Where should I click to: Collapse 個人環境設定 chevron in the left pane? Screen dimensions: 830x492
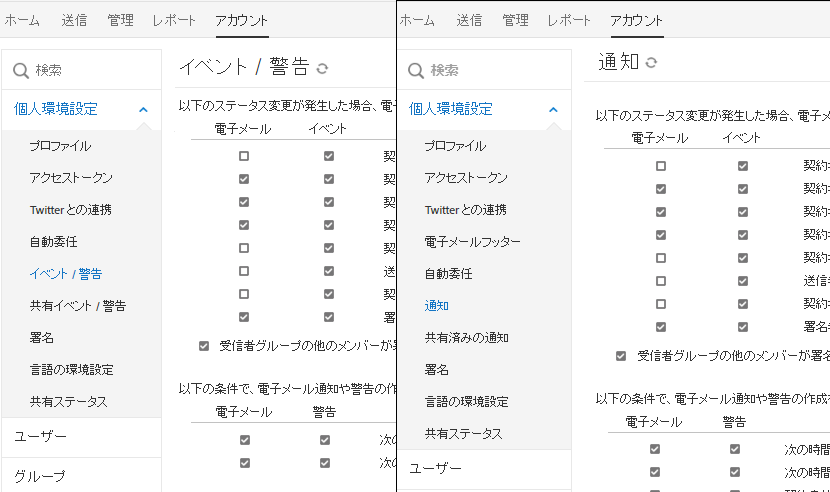point(143,109)
